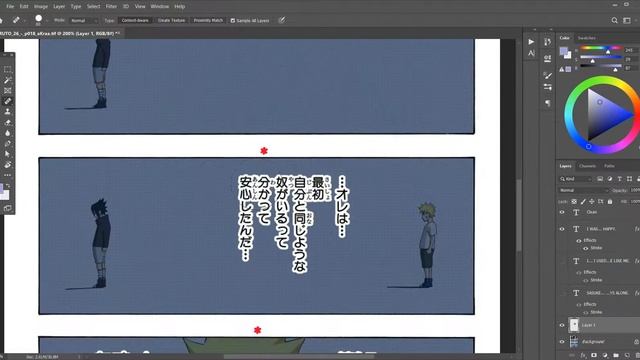640x360 pixels.
Task: Create a new group folder button
Action: [616, 356]
